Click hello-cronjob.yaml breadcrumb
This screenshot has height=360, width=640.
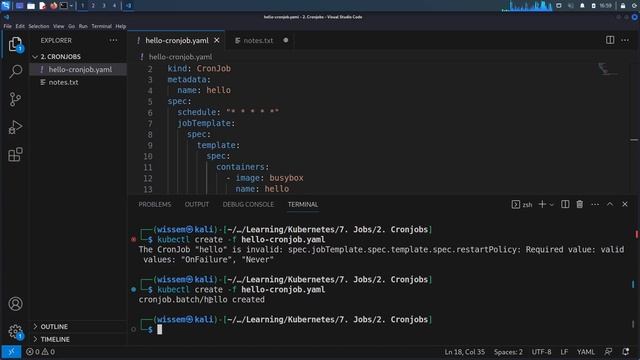[x=180, y=57]
